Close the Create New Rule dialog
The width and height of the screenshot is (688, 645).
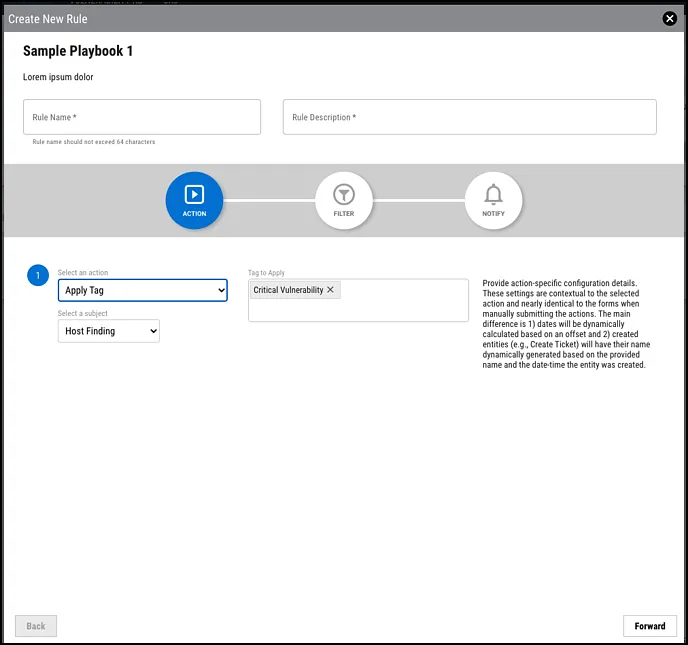(x=669, y=18)
